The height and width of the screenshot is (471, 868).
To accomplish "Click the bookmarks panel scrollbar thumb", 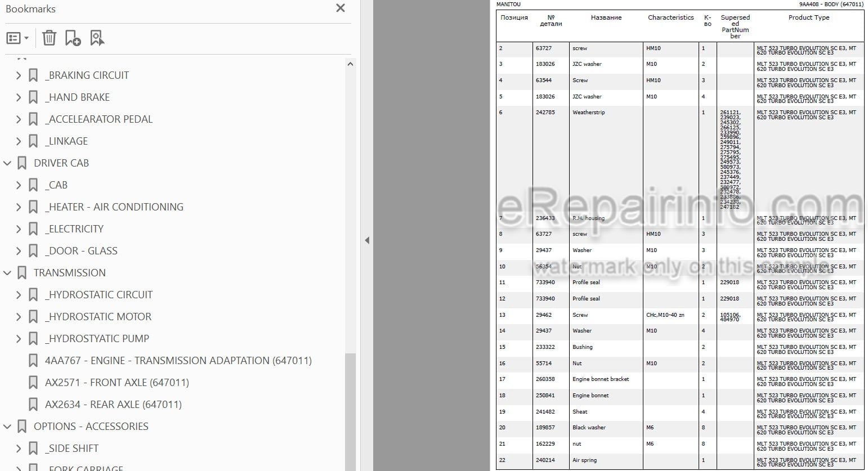I will pos(350,411).
